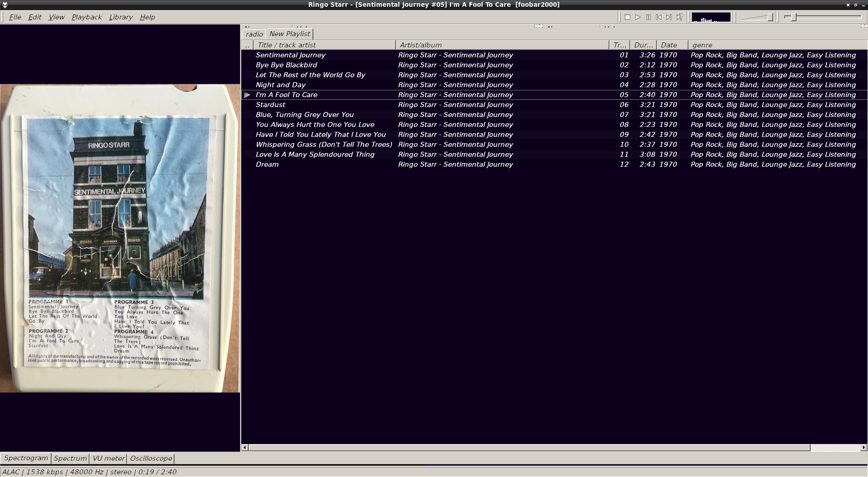This screenshot has width=868, height=477.
Task: Click the random playback button
Action: 679,17
